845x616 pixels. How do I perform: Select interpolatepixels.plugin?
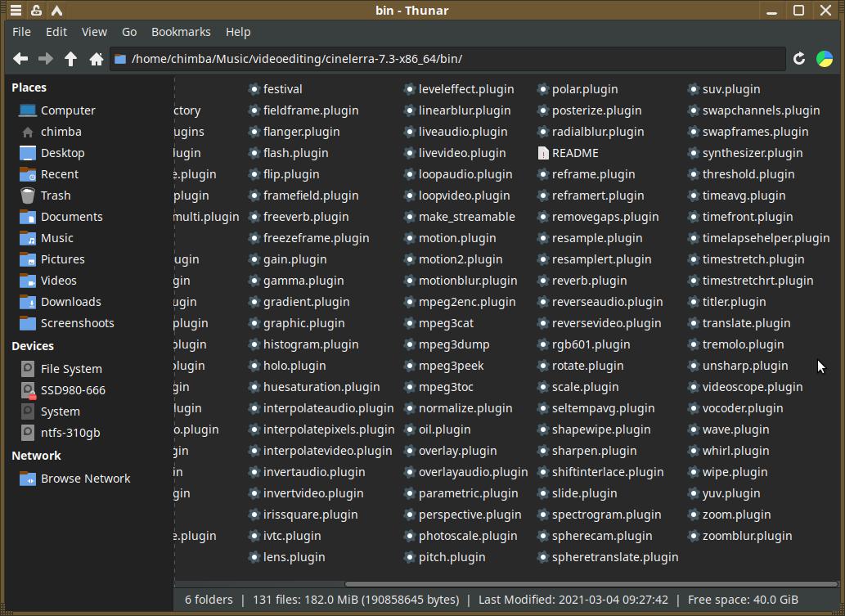pos(321,429)
